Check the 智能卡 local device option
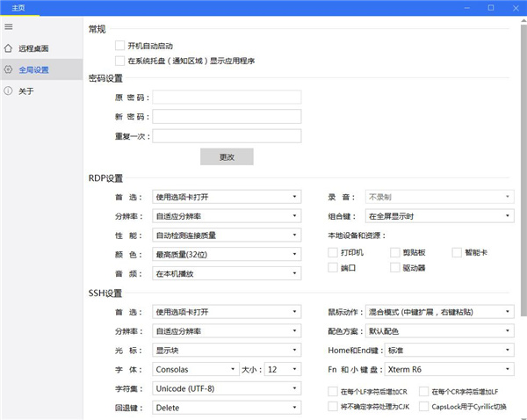Image resolution: width=527 pixels, height=420 pixels. pos(457,252)
